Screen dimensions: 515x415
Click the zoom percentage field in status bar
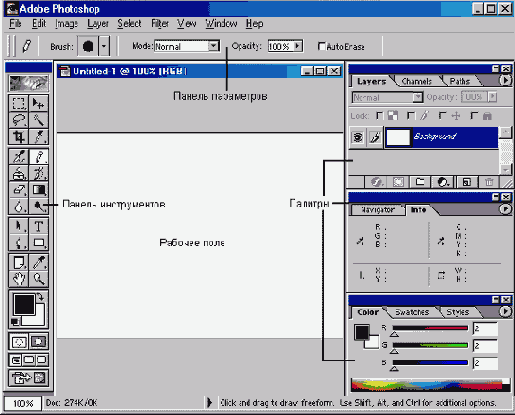(x=23, y=403)
